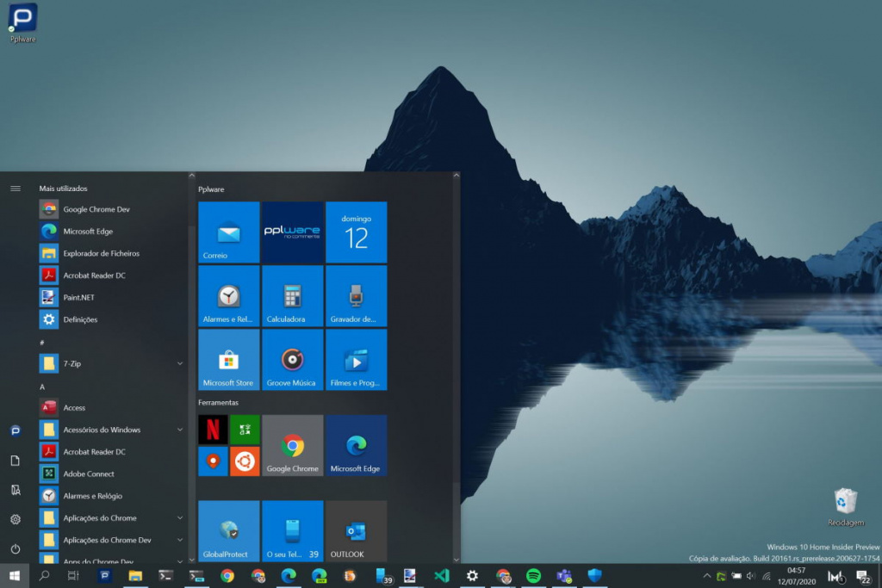The width and height of the screenshot is (882, 588).
Task: Open the GlobalProtect tile
Action: [x=228, y=531]
